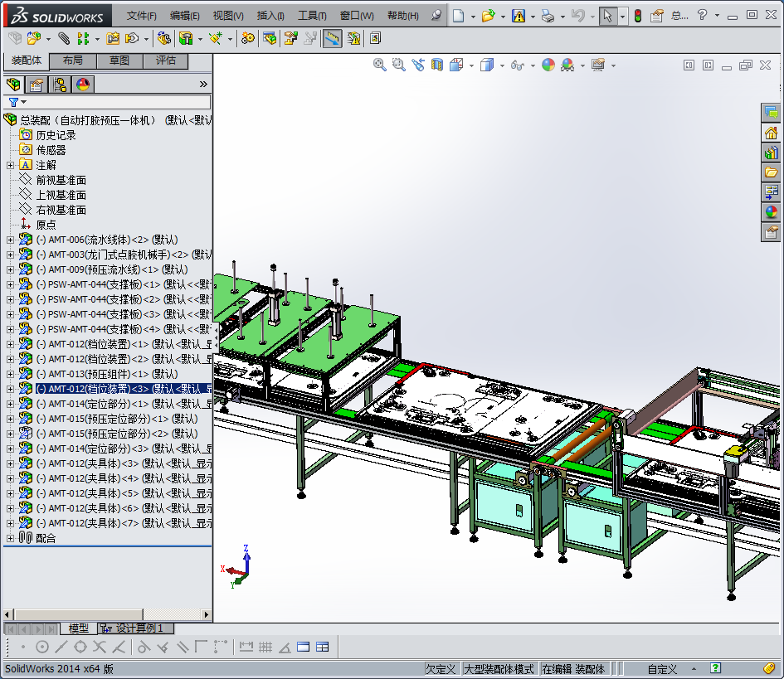Expand the FeatureManager panel with » arrows
The width and height of the screenshot is (784, 679).
[203, 84]
